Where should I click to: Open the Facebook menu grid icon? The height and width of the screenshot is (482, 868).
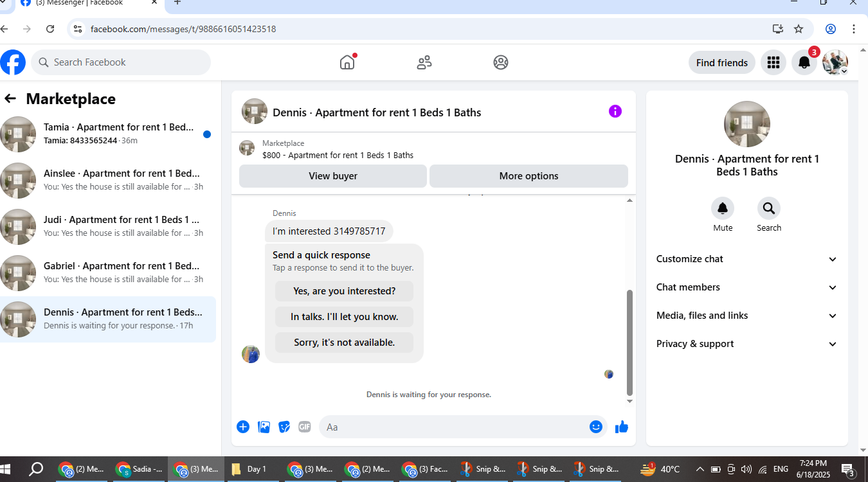point(773,62)
